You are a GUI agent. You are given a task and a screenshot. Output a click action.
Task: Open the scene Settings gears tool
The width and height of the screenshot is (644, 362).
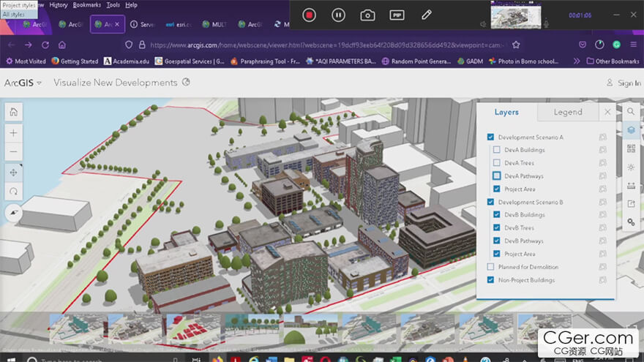[631, 222]
